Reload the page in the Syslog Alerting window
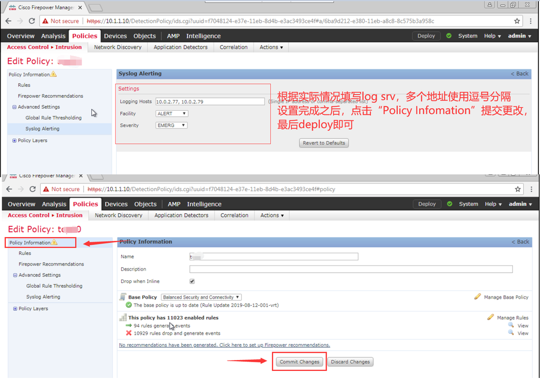This screenshot has height=392, width=540. tap(32, 21)
